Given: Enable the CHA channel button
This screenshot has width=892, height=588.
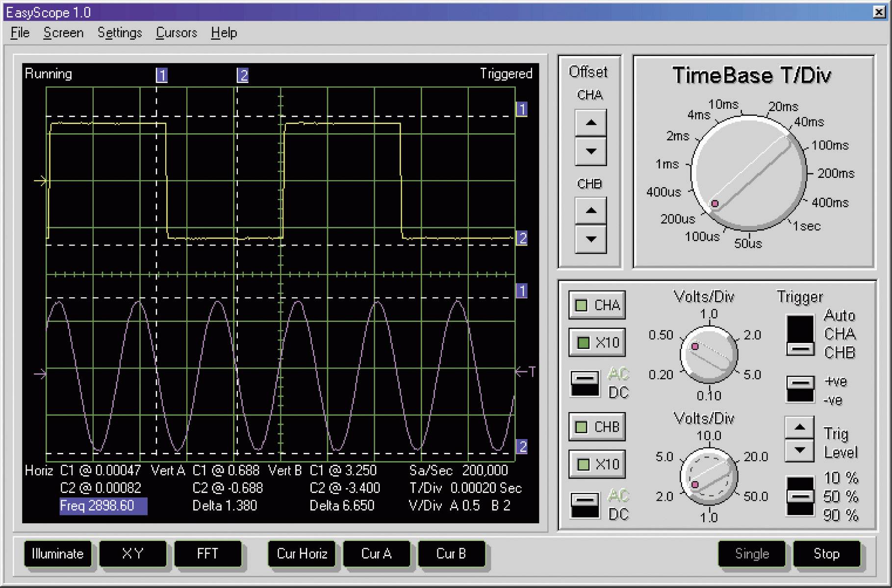Looking at the screenshot, I should pyautogui.click(x=596, y=305).
